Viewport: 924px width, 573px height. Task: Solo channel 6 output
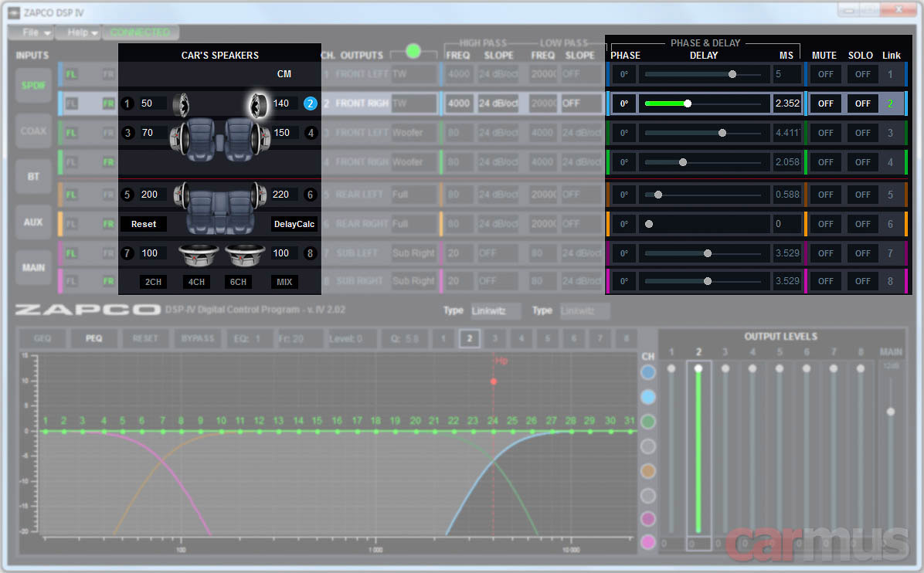coord(863,225)
